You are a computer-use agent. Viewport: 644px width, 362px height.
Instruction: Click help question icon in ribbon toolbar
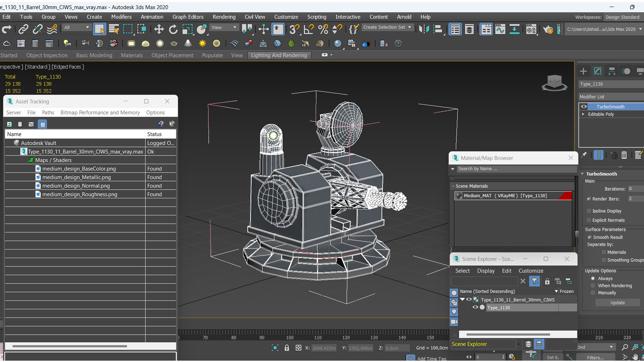[x=398, y=44]
